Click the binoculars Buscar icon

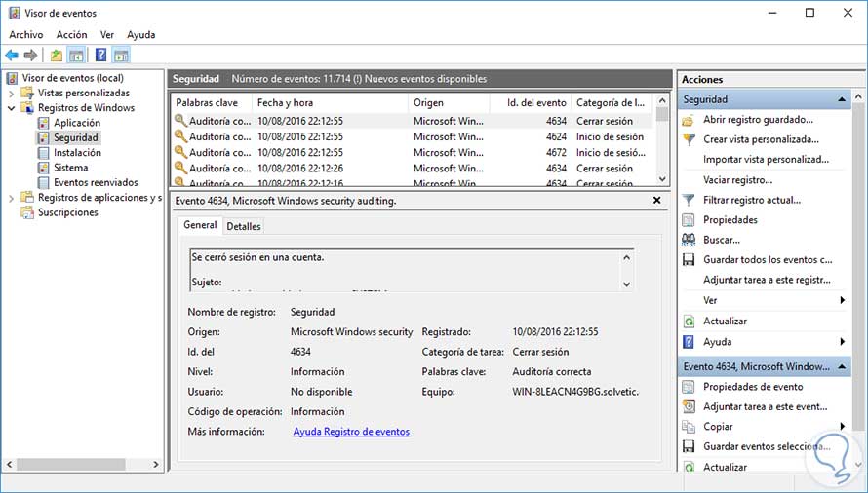[689, 240]
